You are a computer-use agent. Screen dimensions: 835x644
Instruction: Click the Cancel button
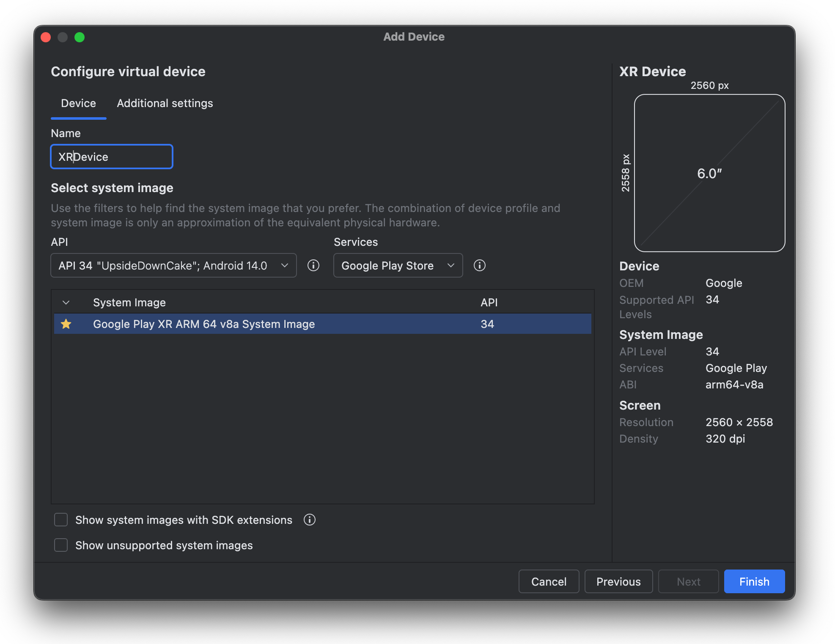click(549, 581)
